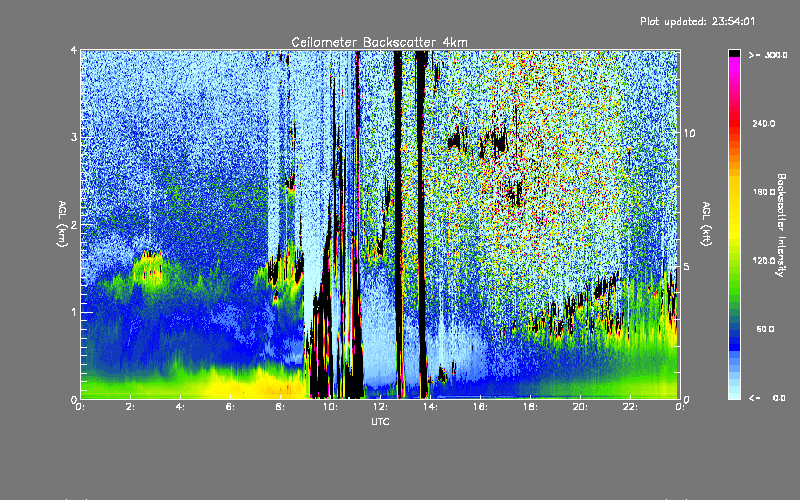Click the "4" tick on the km axis
The image size is (800, 500).
[74, 51]
